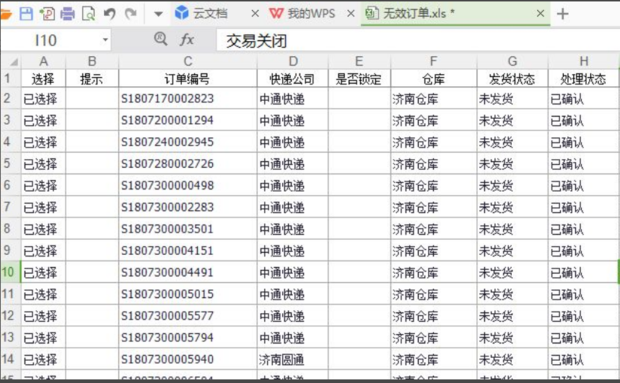Screen dimensions: 620x383
Task: Click order number S1807300003501
Action: [x=167, y=229]
